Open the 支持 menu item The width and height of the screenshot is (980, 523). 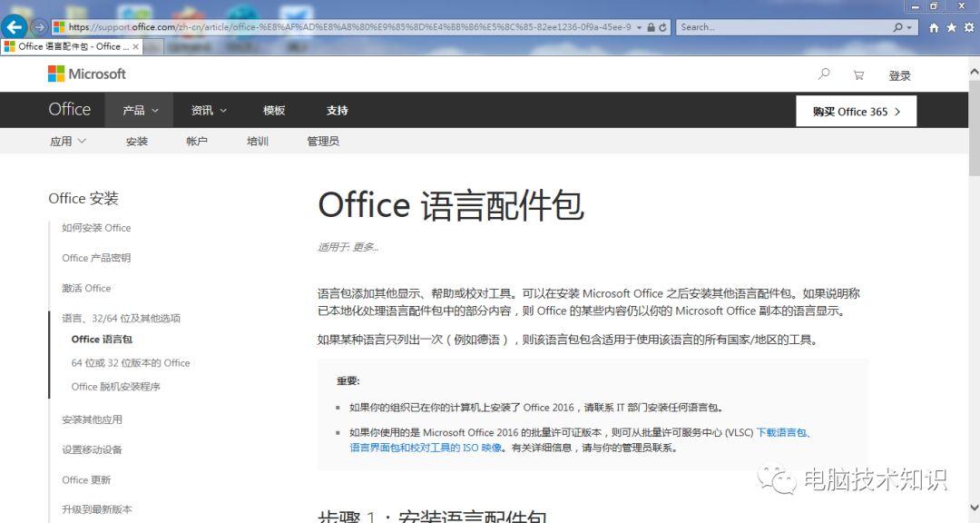(x=337, y=110)
